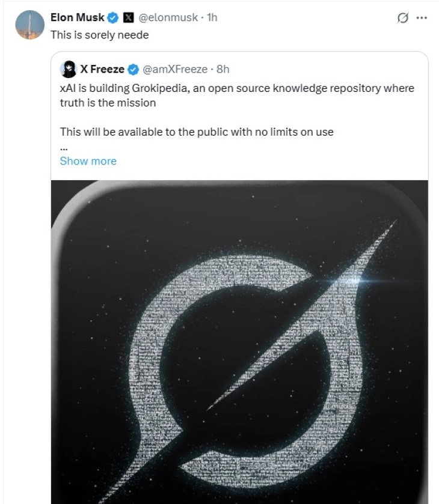Click Elon Musk's blue verified badge

coord(112,18)
